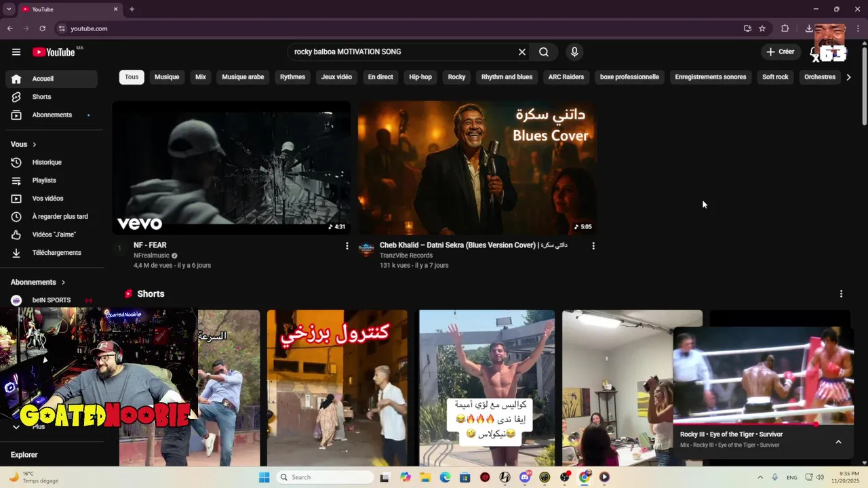
Task: Open more options for Cheb Khalid video
Action: click(x=593, y=246)
